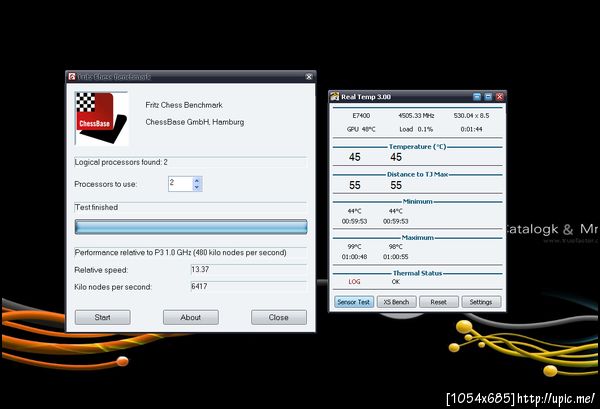Screen dimensions: 600x409
Task: Click the ChessBase logo image
Action: point(101,119)
